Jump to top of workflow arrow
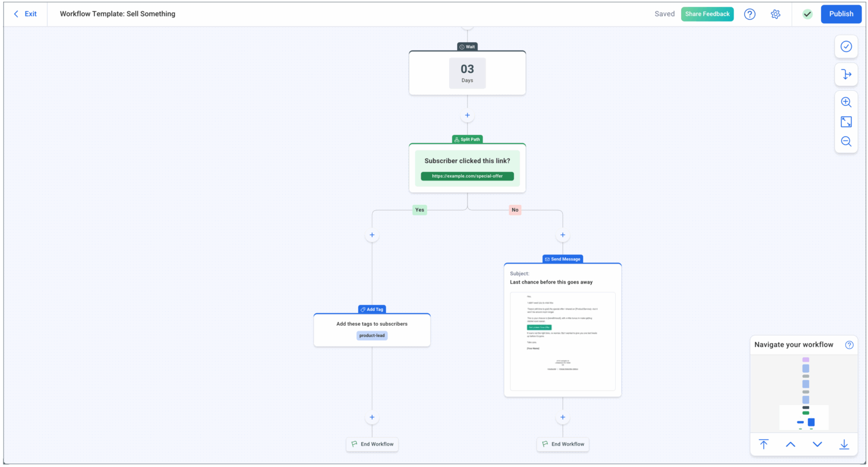This screenshot has height=467, width=868. pos(763,444)
